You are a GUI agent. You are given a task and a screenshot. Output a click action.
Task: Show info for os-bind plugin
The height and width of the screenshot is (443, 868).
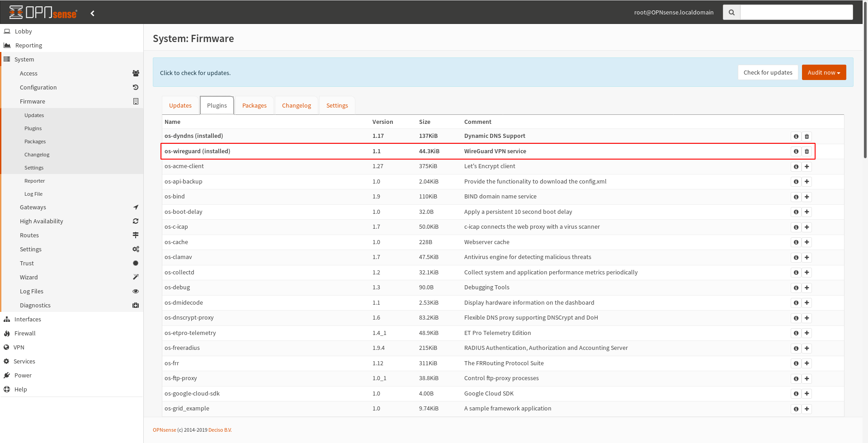coord(796,197)
